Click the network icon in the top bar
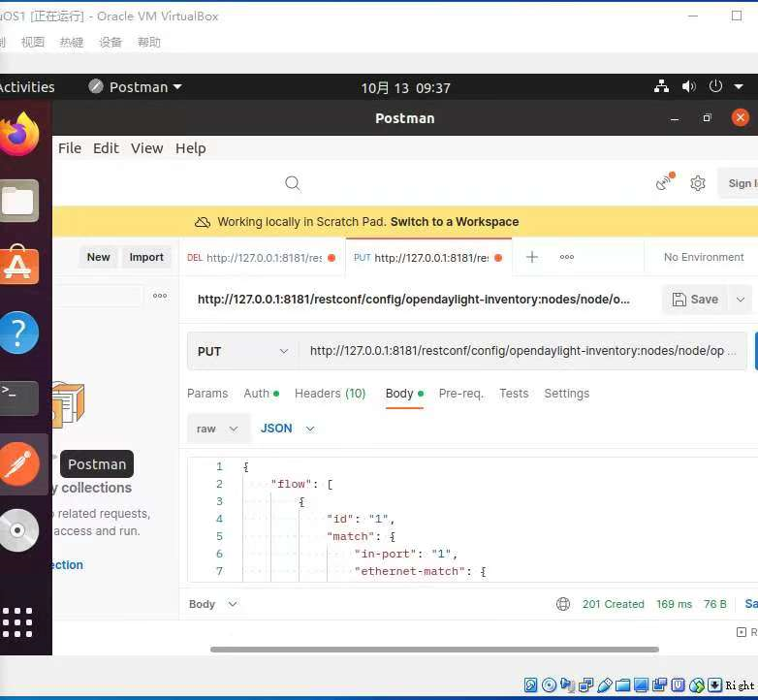 (661, 86)
